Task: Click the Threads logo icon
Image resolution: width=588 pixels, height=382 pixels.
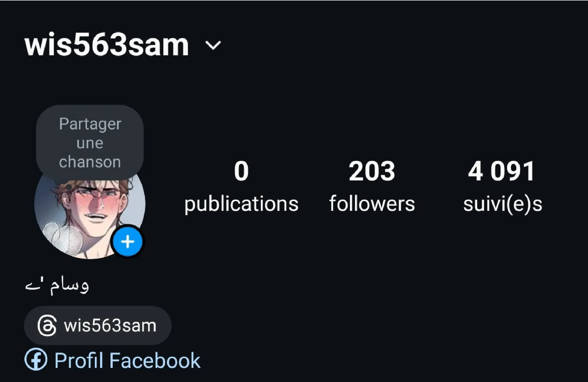Action: [47, 325]
